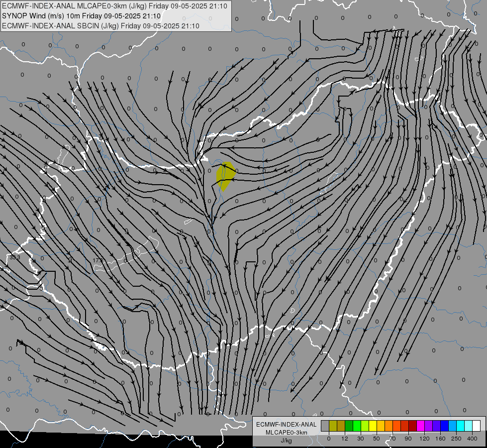Click the olive-yellow legend swatch after 0

tap(333, 426)
